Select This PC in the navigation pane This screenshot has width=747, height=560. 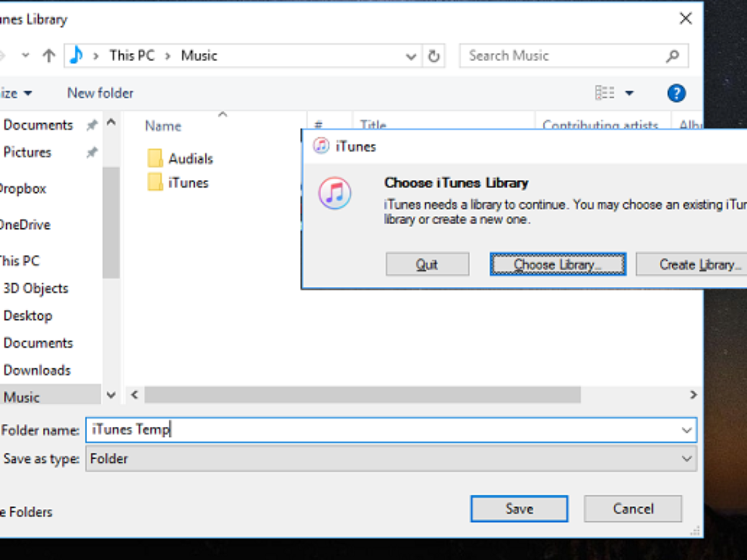[x=19, y=261]
